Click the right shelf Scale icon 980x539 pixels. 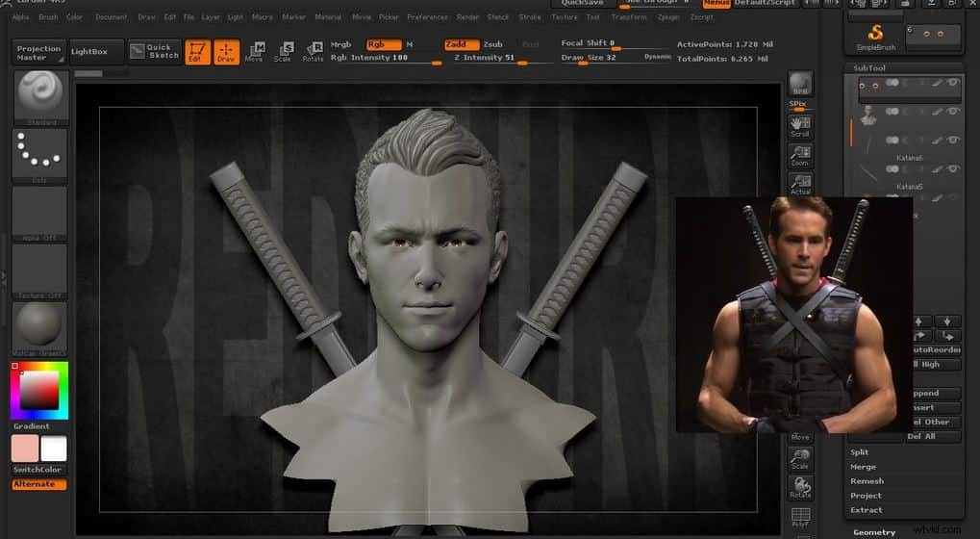point(800,459)
